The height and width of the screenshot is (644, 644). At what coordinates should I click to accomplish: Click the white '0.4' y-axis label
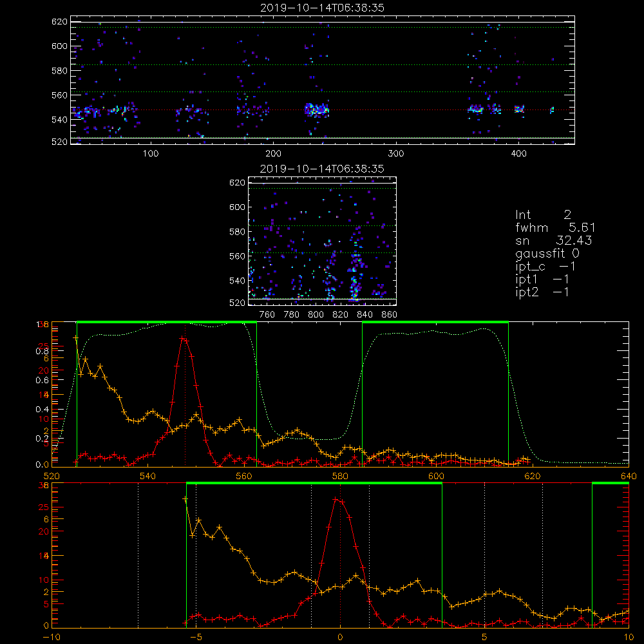tap(42, 410)
